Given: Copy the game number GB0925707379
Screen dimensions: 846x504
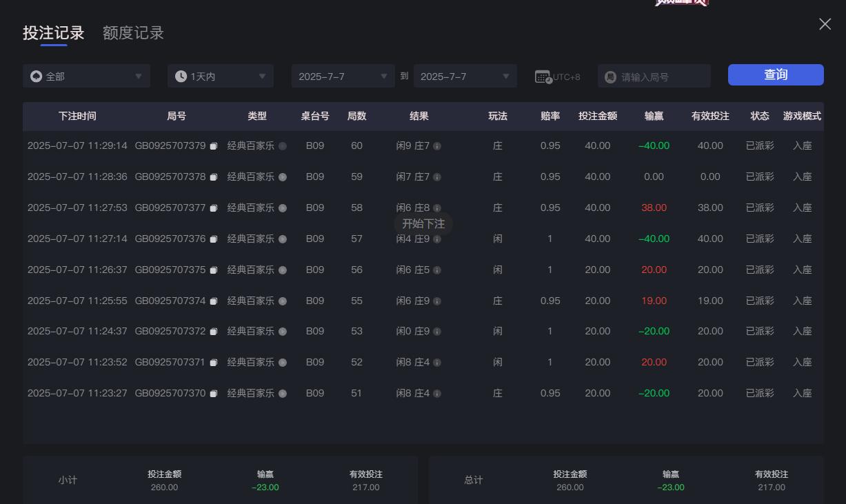Looking at the screenshot, I should [x=214, y=145].
